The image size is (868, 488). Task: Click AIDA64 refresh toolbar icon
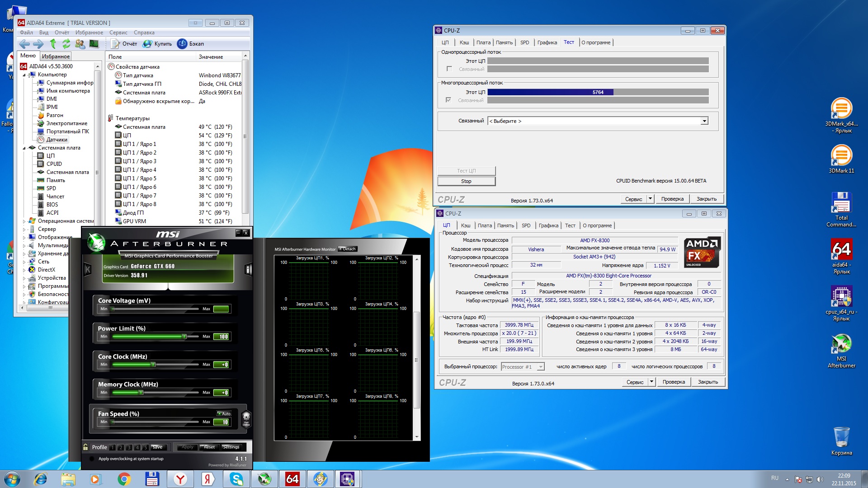coord(66,44)
